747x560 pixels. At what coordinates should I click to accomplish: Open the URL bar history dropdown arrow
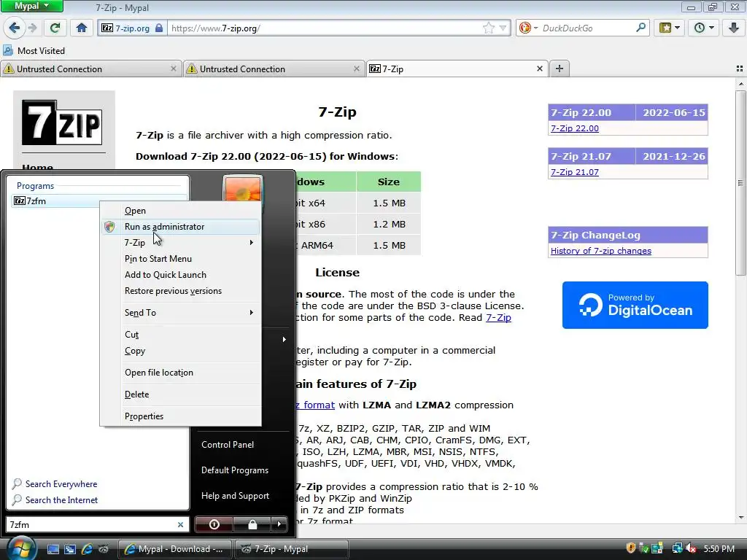pyautogui.click(x=503, y=28)
